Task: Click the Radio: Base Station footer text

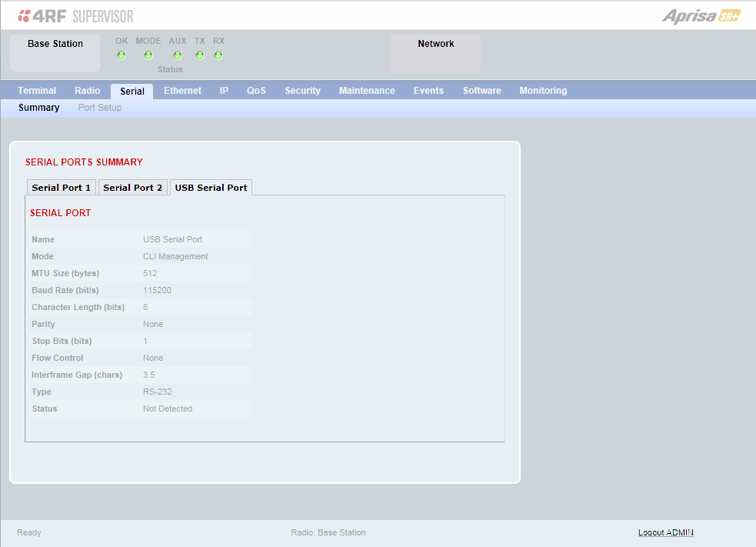Action: (328, 532)
